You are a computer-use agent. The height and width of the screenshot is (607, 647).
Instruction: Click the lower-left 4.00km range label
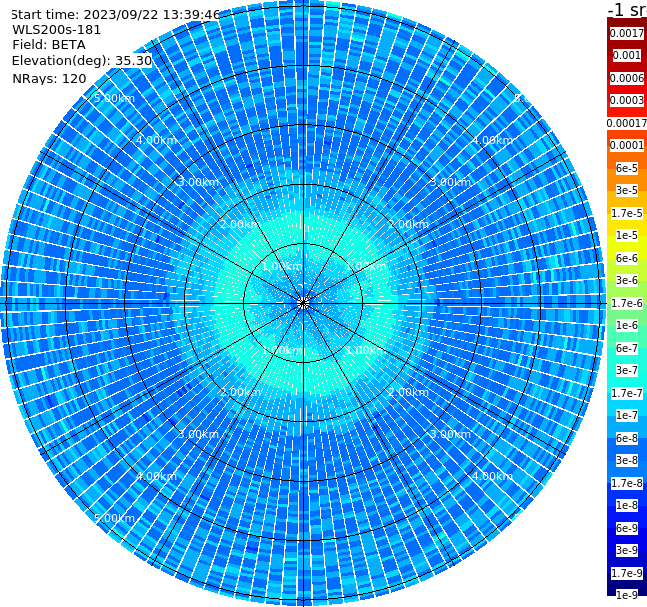click(x=156, y=476)
